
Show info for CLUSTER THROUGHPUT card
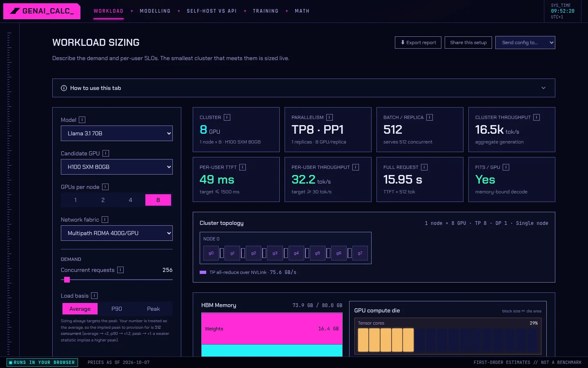click(537, 117)
